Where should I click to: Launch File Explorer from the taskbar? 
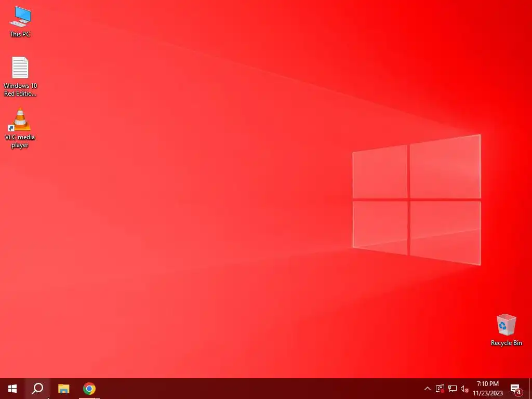(x=63, y=389)
